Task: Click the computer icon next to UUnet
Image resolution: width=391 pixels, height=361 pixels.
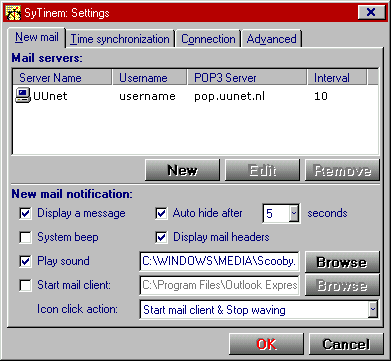Action: point(23,96)
